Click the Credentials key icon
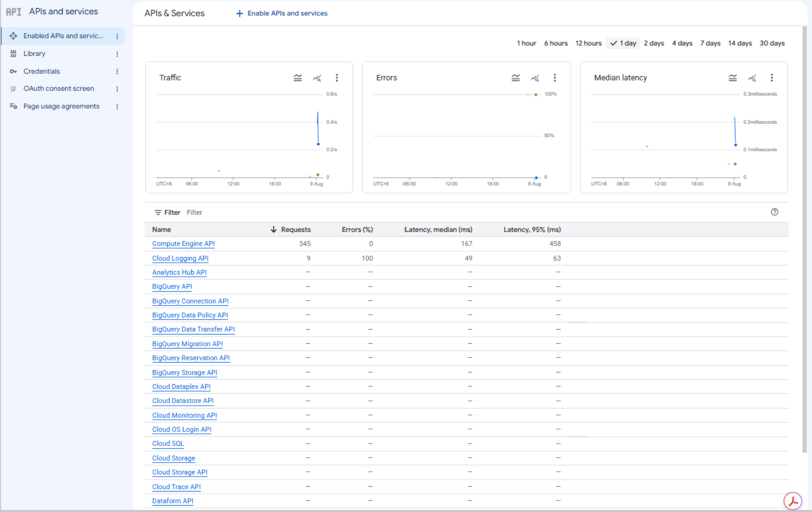 point(13,71)
